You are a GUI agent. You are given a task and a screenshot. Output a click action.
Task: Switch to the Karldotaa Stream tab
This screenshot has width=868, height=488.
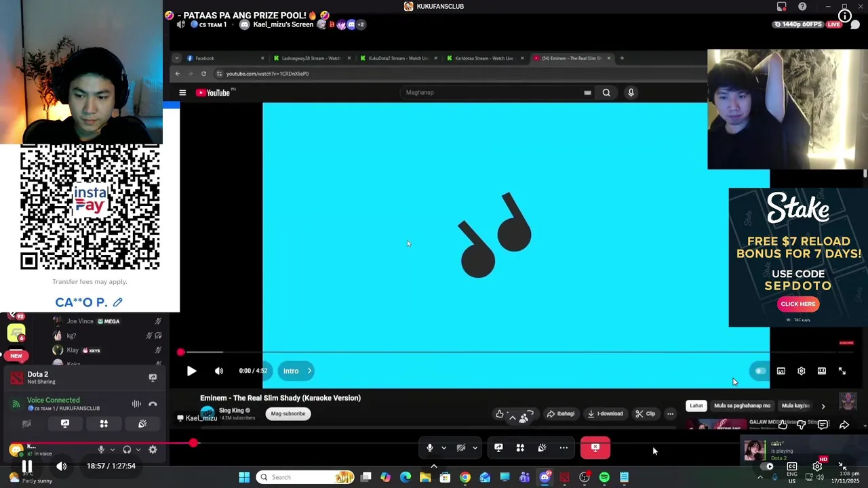484,58
